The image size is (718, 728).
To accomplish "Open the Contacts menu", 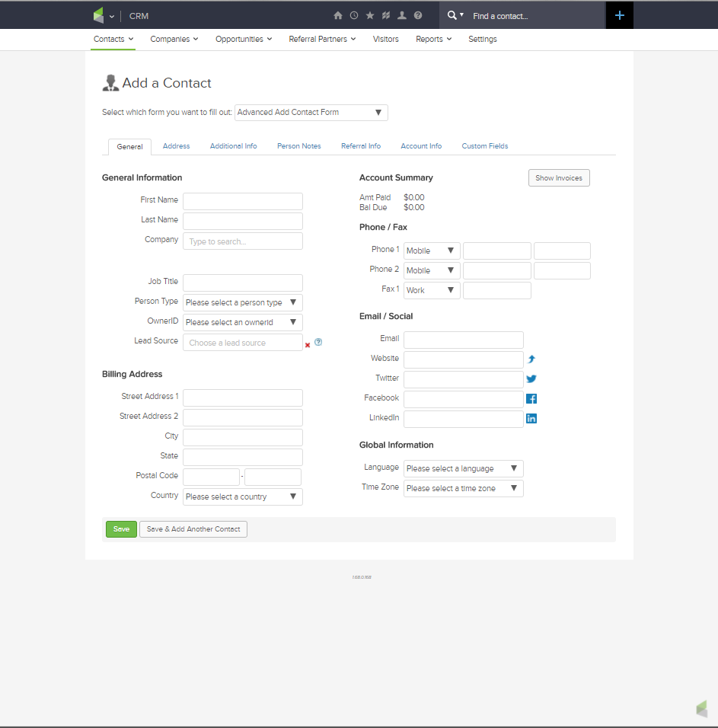I will point(113,39).
